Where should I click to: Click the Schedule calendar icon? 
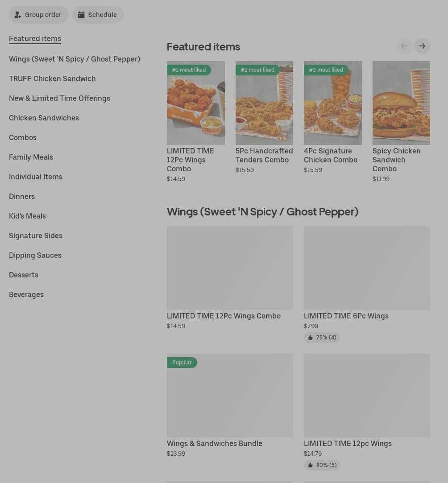81,15
